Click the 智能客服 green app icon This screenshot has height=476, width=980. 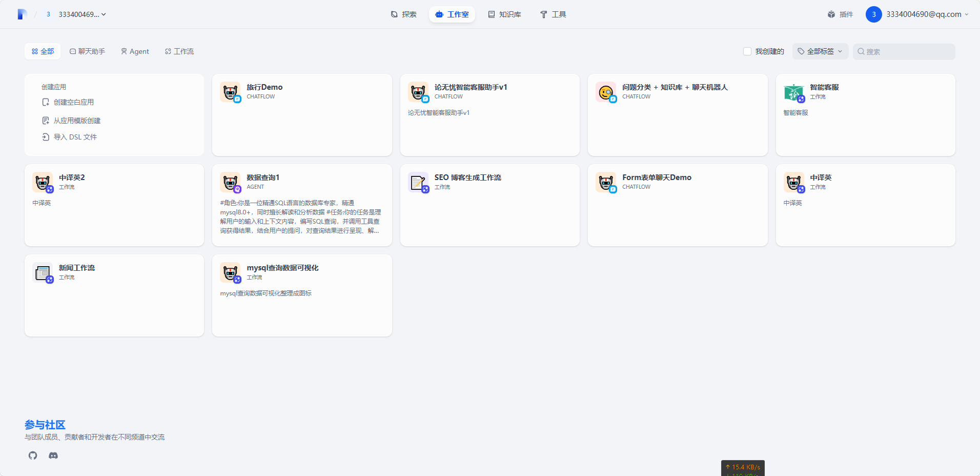[793, 92]
